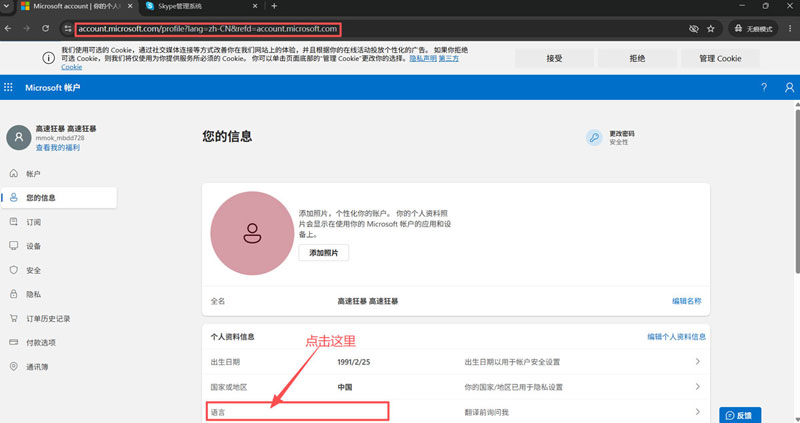Click the page vertical scrollbar
This screenshot has height=423, width=800.
pos(797,191)
